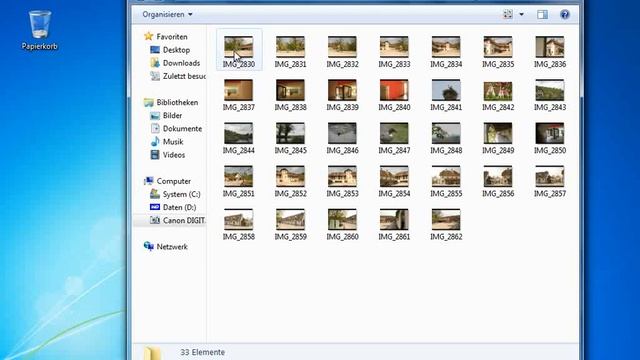Select Bibliotheken in the sidebar
640x360 pixels.
click(177, 102)
